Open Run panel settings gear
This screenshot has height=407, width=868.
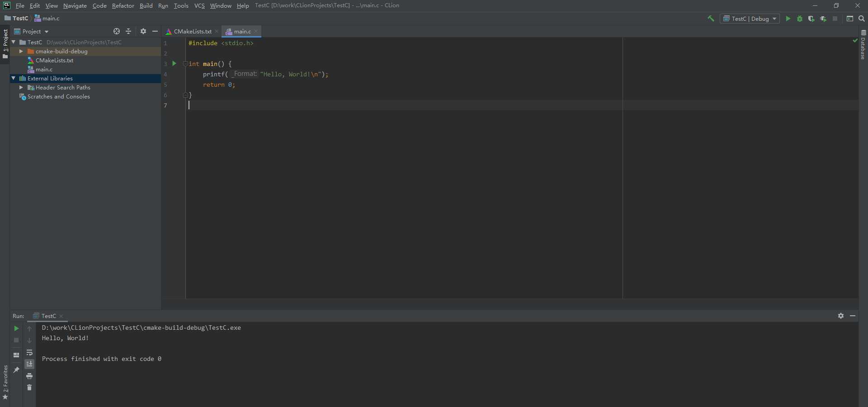841,316
